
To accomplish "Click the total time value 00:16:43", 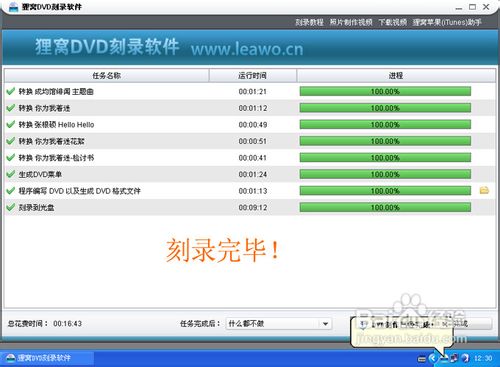I will tap(67, 324).
